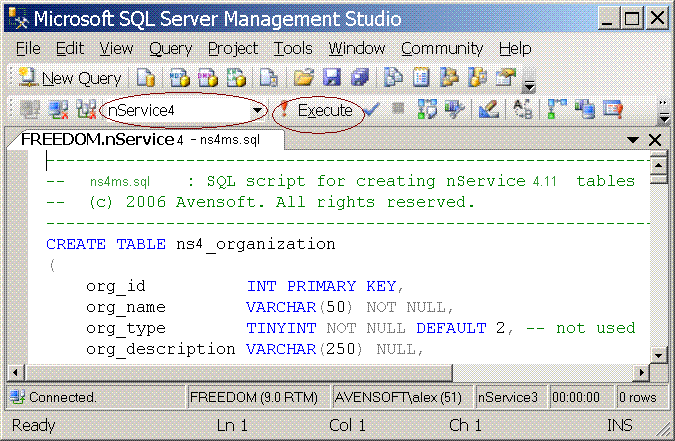The width and height of the screenshot is (675, 441).
Task: Open the Help menu
Action: [515, 49]
